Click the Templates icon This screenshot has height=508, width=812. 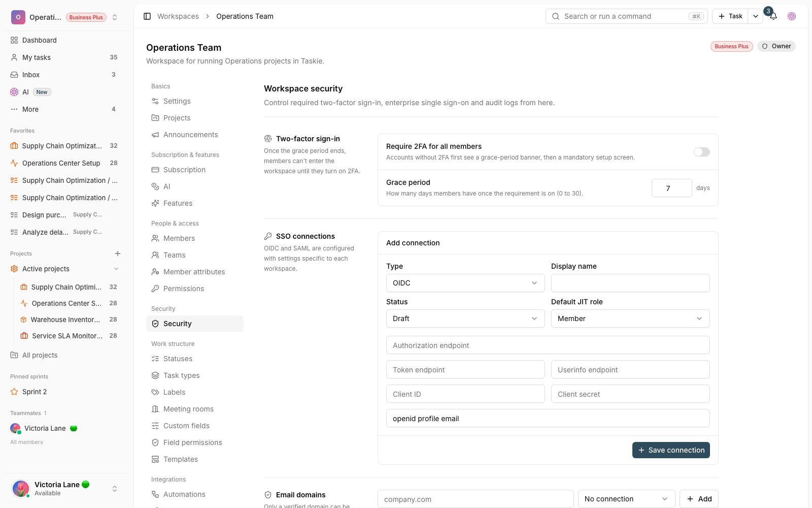coord(155,459)
